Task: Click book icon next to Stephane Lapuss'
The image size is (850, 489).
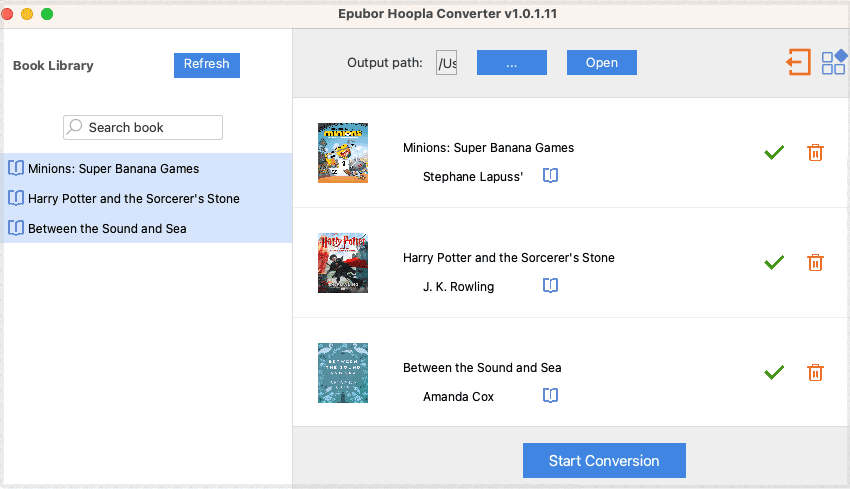Action: point(550,176)
